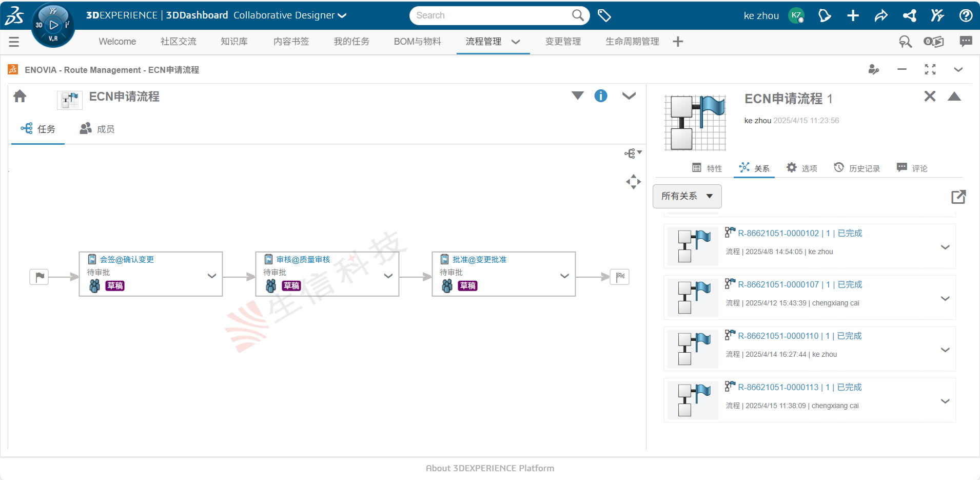Image resolution: width=980 pixels, height=480 pixels.
Task: Open ke zhou profile avatar
Action: [796, 15]
